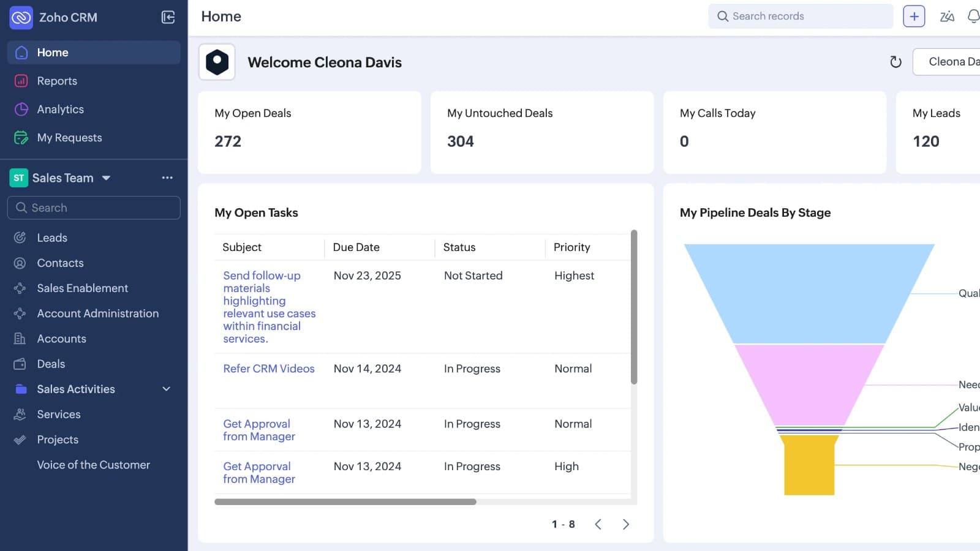Viewport: 980px width, 551px height.
Task: Click the Analytics icon in sidebar
Action: pos(21,109)
